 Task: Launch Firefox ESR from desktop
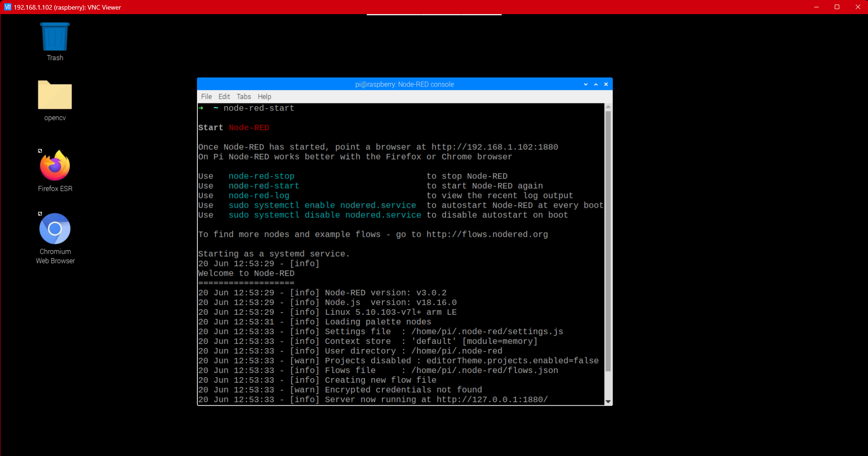click(55, 166)
